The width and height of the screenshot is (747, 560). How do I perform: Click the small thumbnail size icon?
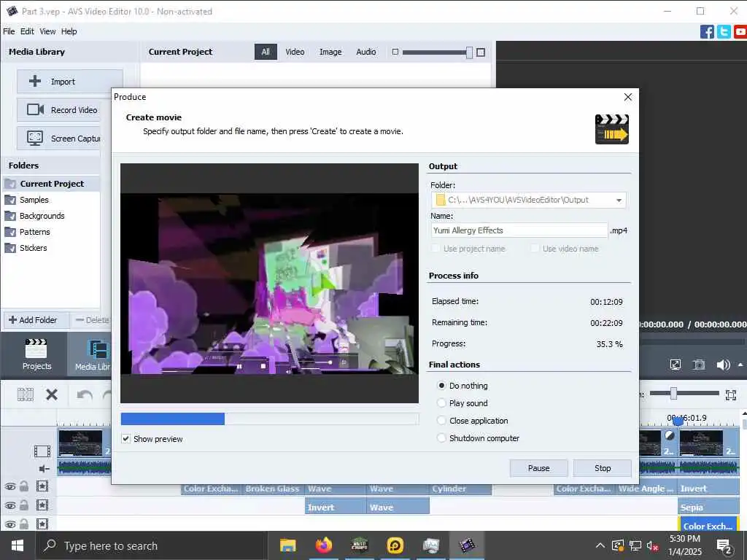[x=395, y=52]
